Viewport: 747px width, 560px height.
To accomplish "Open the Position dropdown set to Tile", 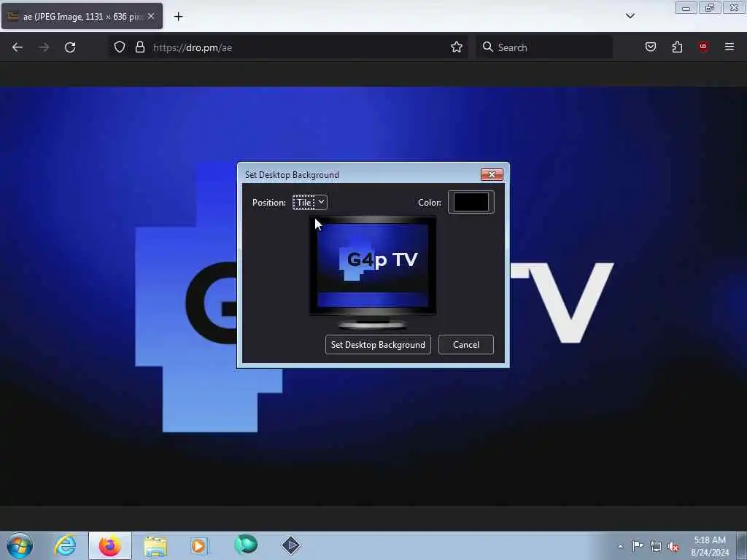I will (309, 203).
